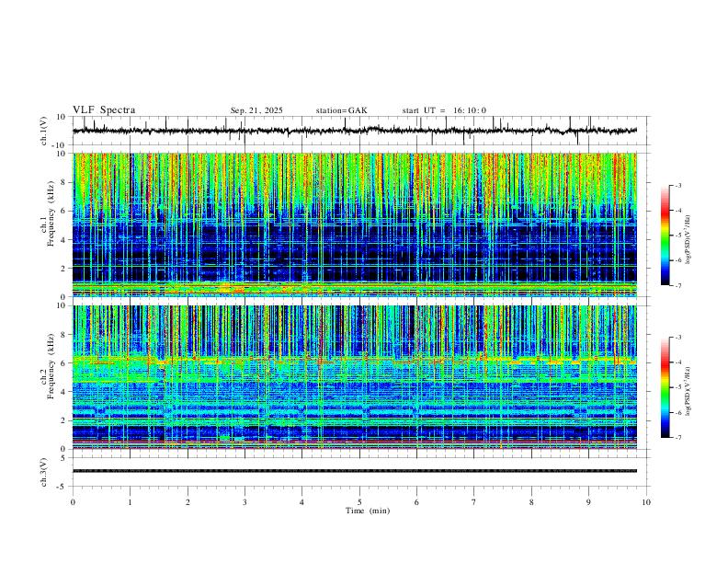Click the "-5" label on ch.2 color scale
The height and width of the screenshot is (563, 728).
(678, 387)
